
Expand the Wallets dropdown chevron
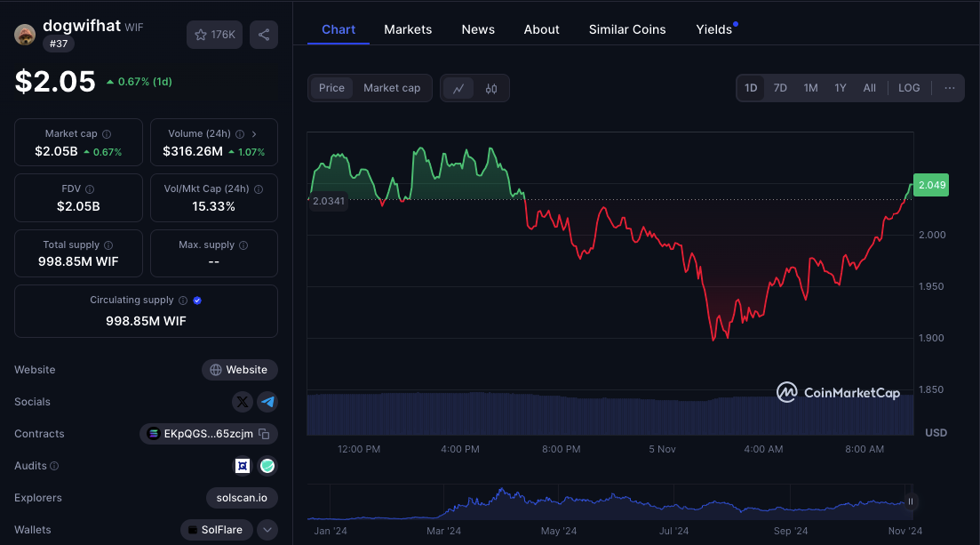(267, 529)
